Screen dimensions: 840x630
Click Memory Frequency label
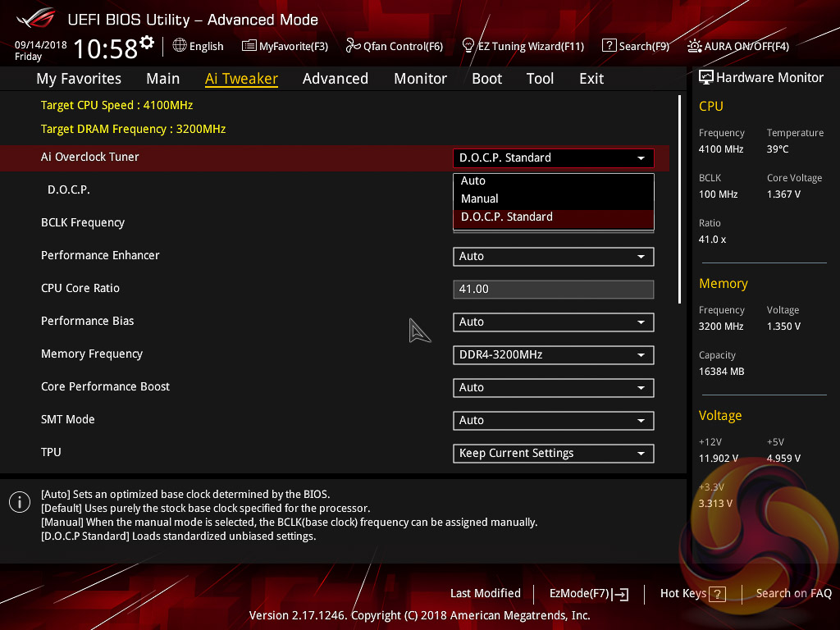92,354
